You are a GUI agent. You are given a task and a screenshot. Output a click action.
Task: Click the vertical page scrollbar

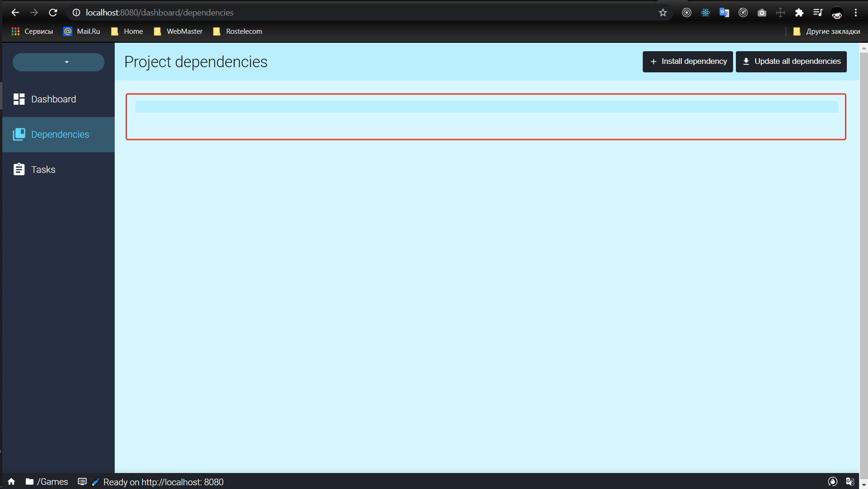(x=864, y=265)
